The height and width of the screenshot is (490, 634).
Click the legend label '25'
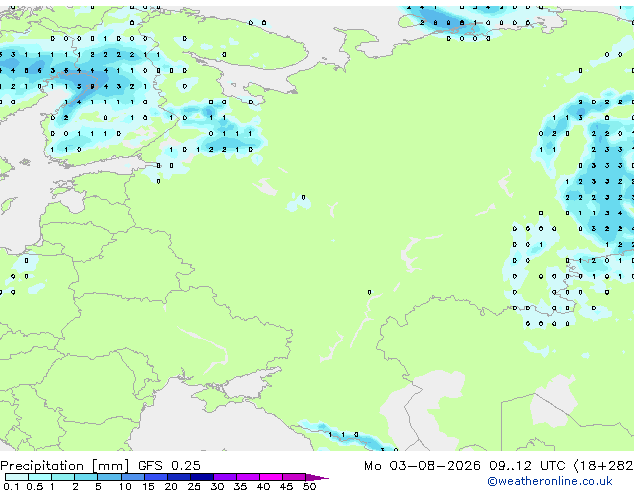pos(194,486)
